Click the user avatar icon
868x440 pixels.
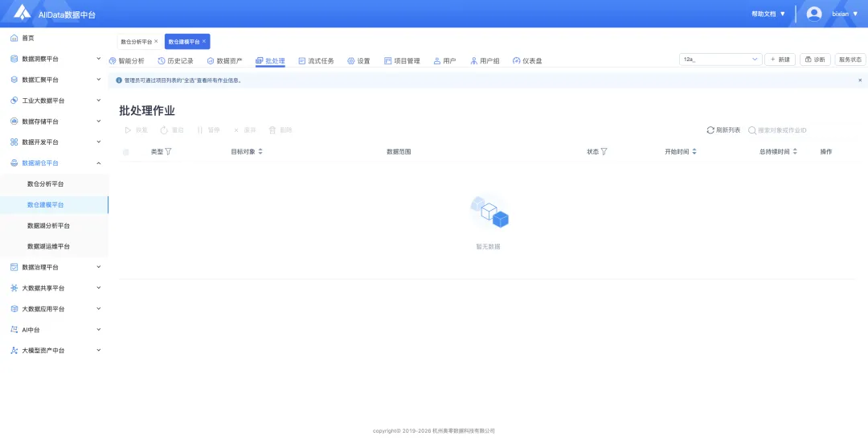coord(813,14)
